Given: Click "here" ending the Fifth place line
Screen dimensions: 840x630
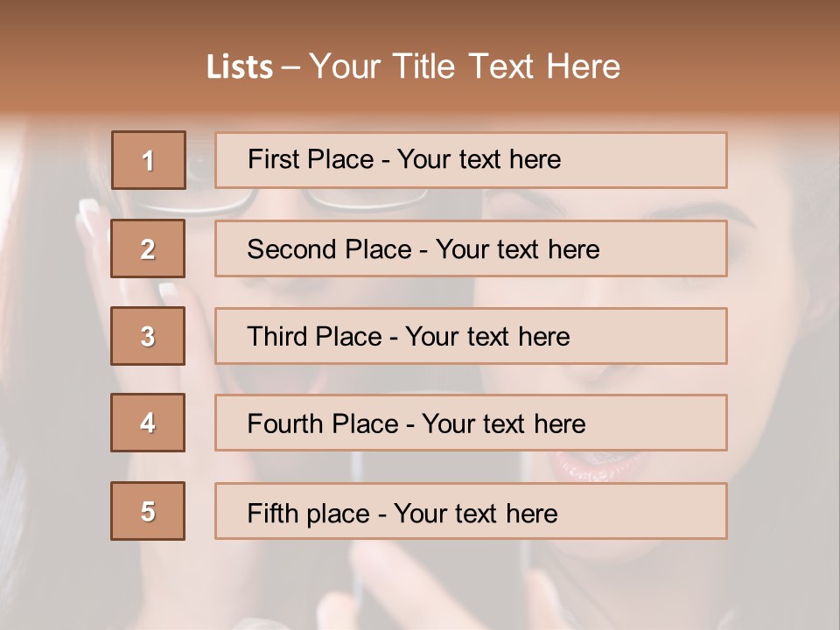Looking at the screenshot, I should pyautogui.click(x=531, y=513).
